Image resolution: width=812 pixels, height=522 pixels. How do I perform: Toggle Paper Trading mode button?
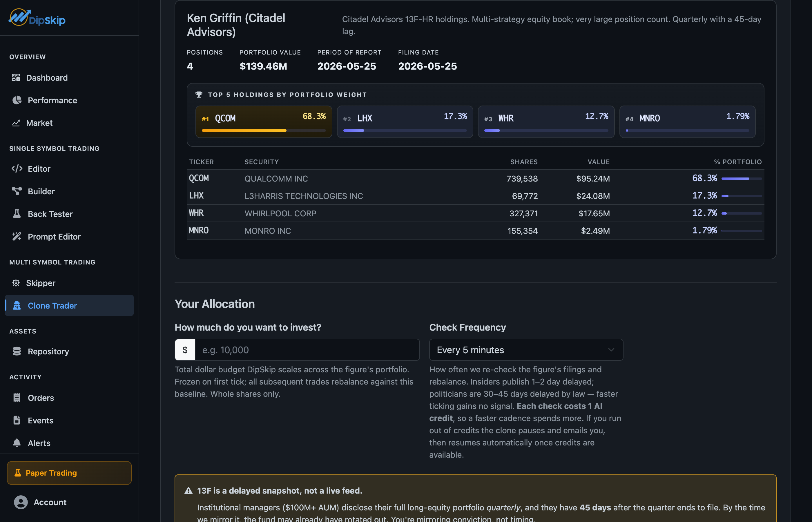(69, 473)
